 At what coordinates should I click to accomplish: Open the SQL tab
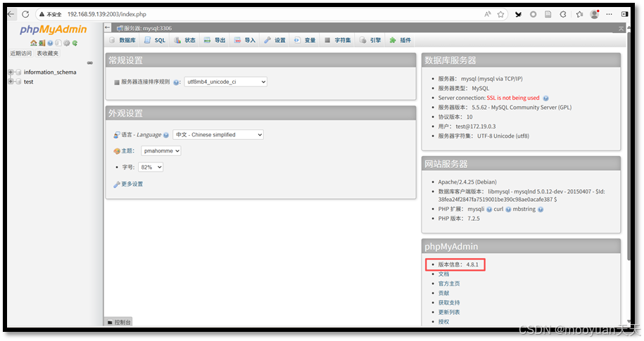(x=155, y=40)
